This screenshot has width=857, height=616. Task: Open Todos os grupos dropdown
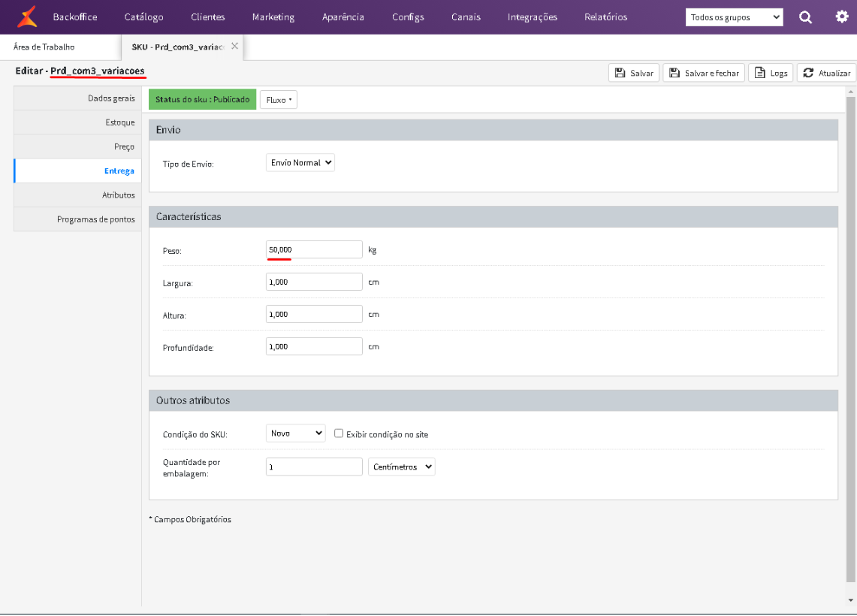click(734, 17)
